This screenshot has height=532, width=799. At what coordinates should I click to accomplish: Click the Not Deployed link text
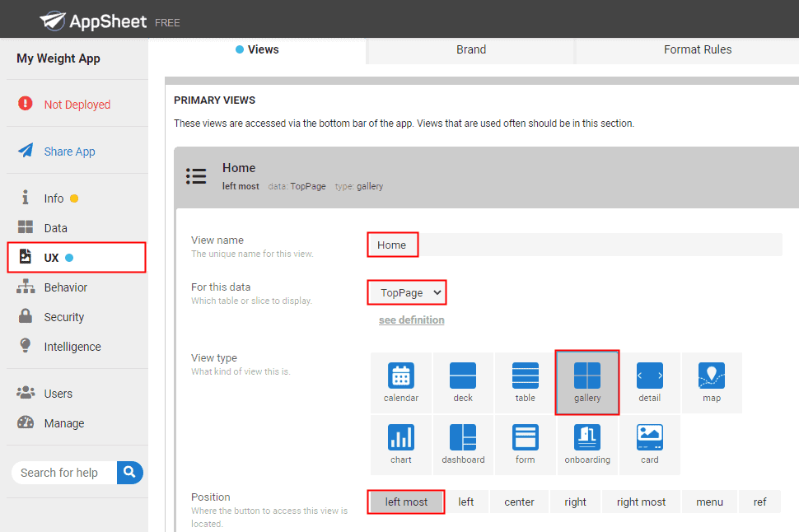(77, 105)
